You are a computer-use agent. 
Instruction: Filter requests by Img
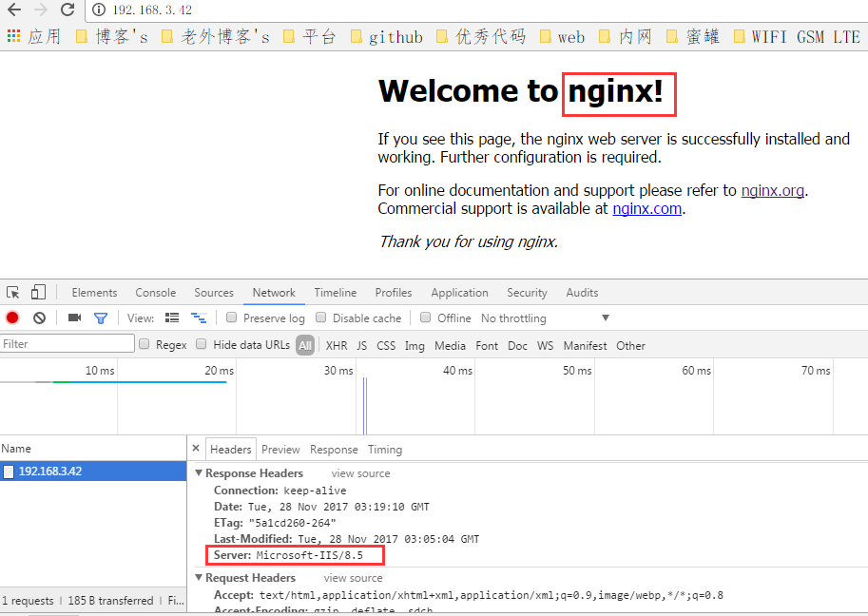[x=415, y=345]
